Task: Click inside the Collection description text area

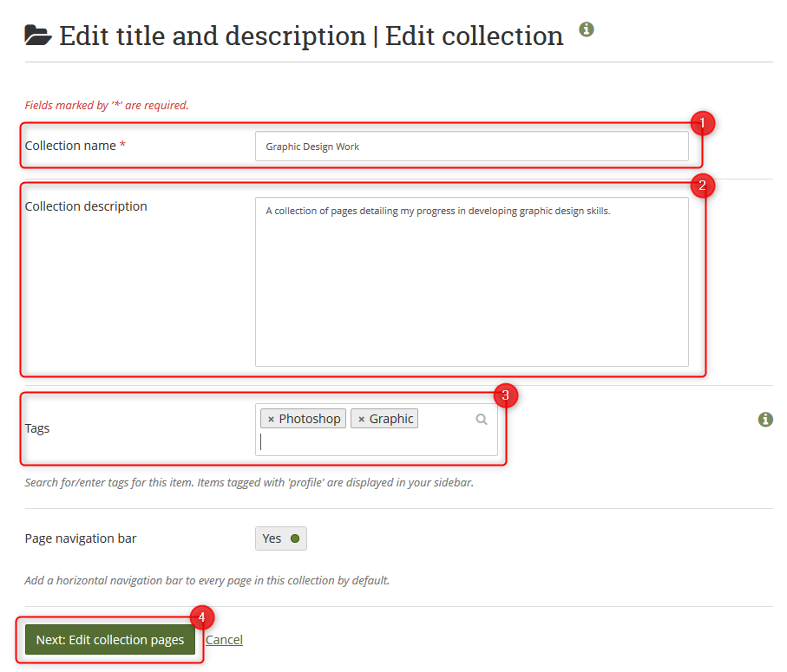Action: click(x=471, y=282)
